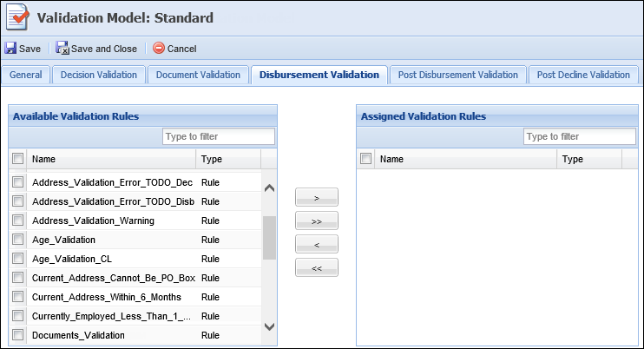Click the Save floppy disk icon
Screen dimensions: 644x349
coord(10,48)
